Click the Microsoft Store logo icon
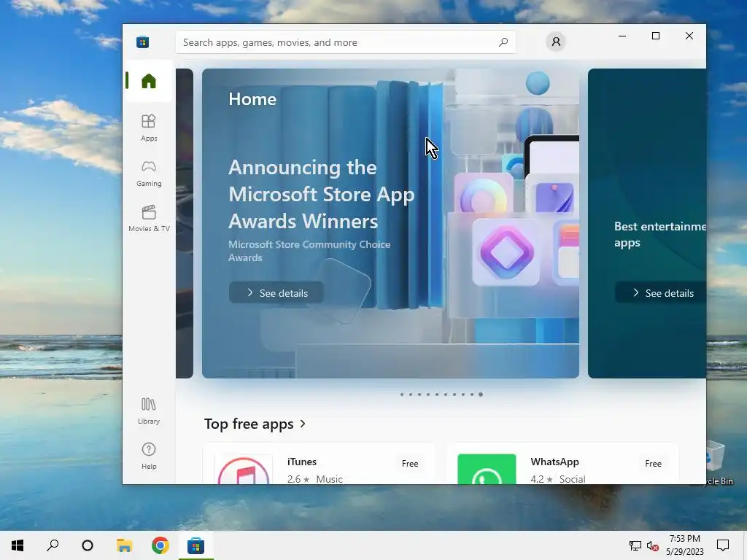The height and width of the screenshot is (560, 747). coord(142,42)
